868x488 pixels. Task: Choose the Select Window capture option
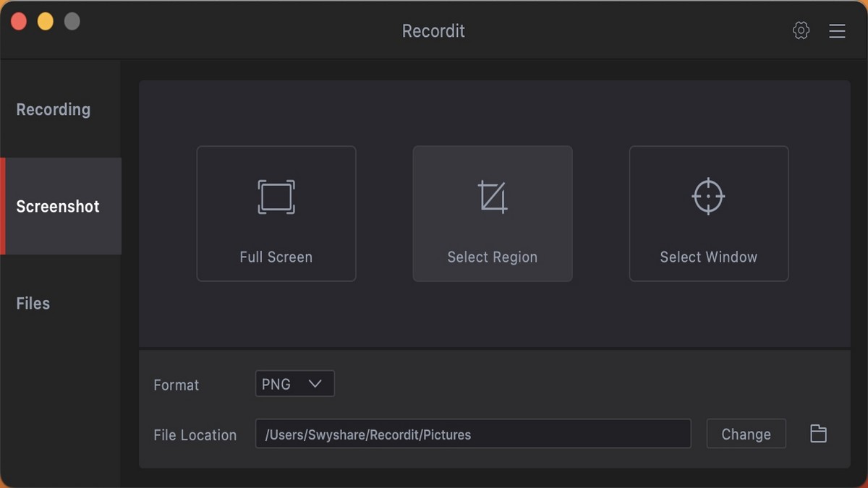(x=709, y=213)
